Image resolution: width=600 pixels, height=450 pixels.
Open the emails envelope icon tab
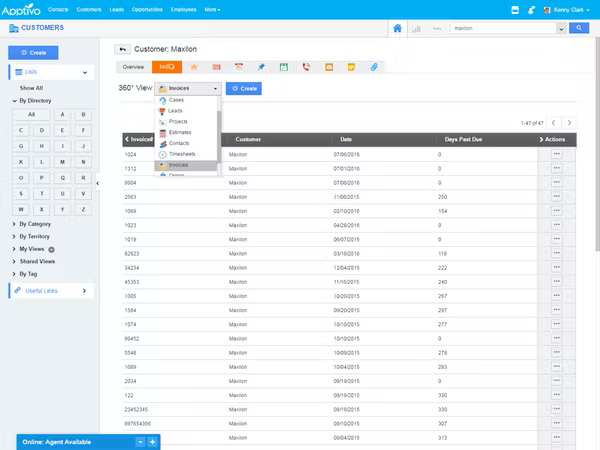tap(329, 67)
